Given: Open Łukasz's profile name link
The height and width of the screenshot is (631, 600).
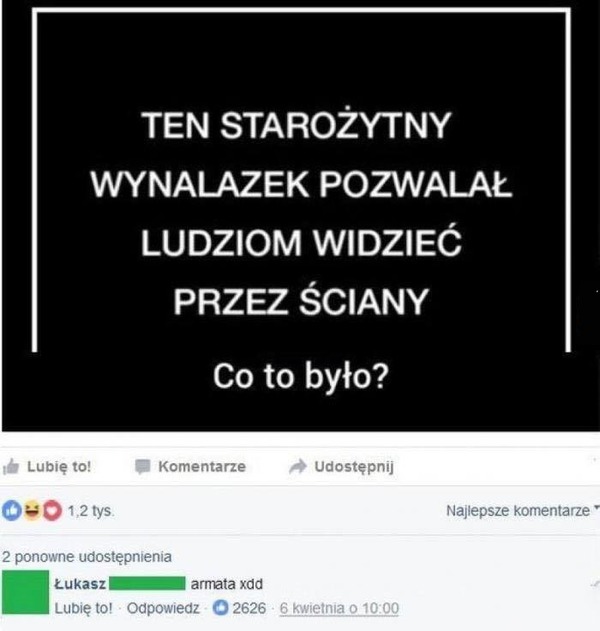Looking at the screenshot, I should coord(80,584).
